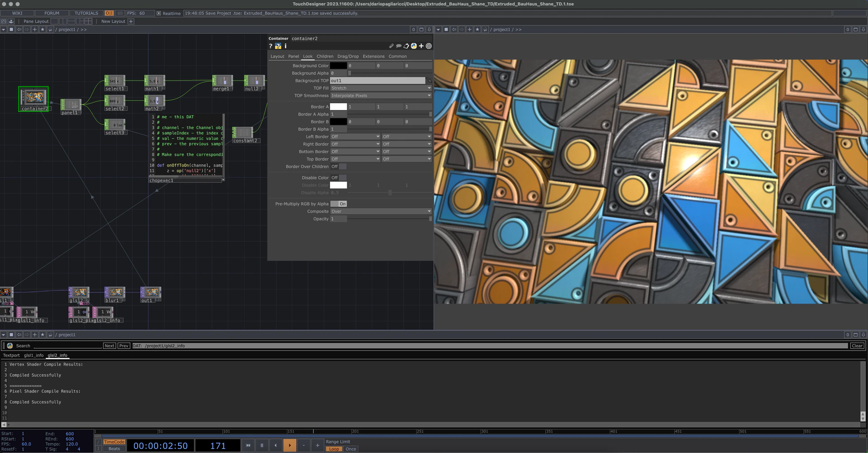Go back in left network pane history
The width and height of the screenshot is (868, 453).
[x=19, y=29]
